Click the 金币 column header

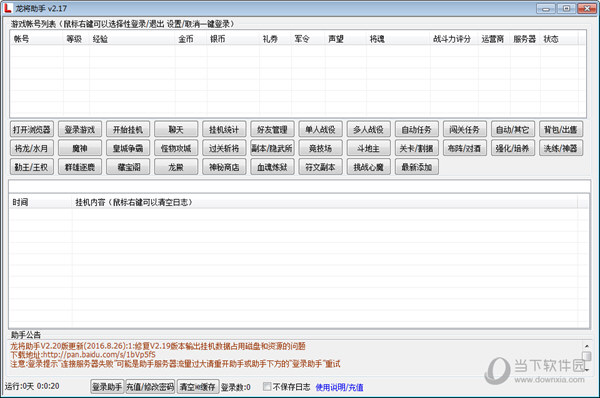pos(191,39)
